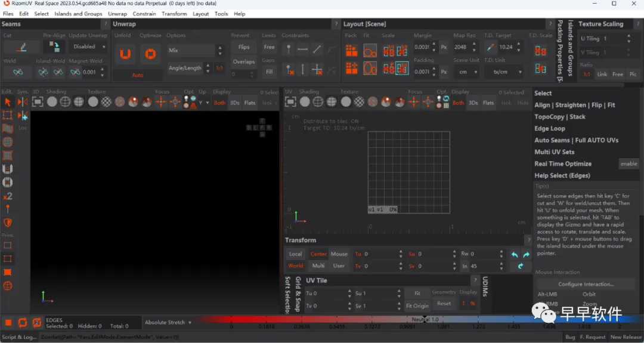Click the Pack islands icon

(351, 51)
